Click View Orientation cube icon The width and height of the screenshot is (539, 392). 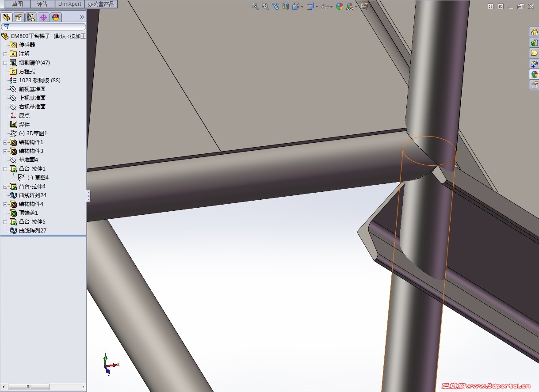[x=296, y=6]
